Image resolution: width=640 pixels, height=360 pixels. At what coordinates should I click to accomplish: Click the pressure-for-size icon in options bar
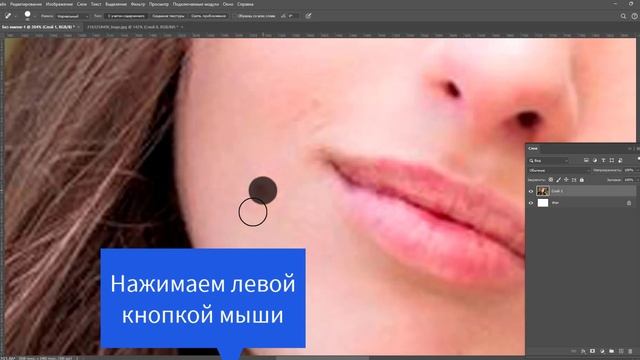(308, 16)
